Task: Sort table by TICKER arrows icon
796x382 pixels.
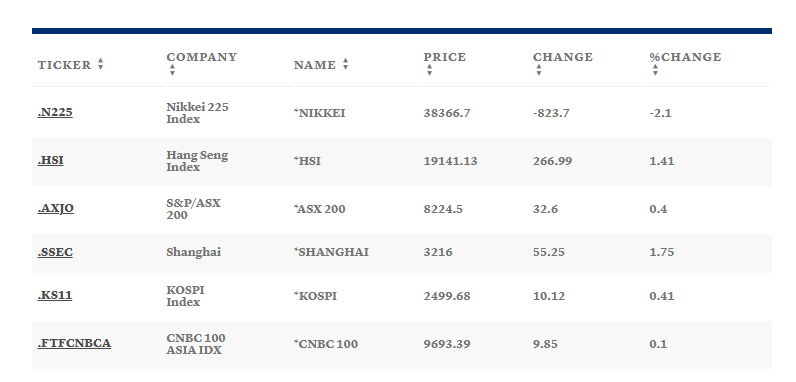Action: (101, 64)
